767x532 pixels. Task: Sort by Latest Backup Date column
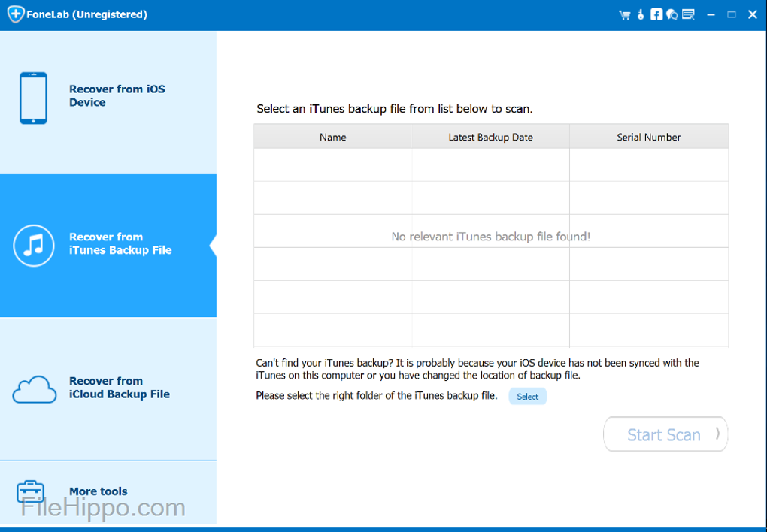point(490,137)
